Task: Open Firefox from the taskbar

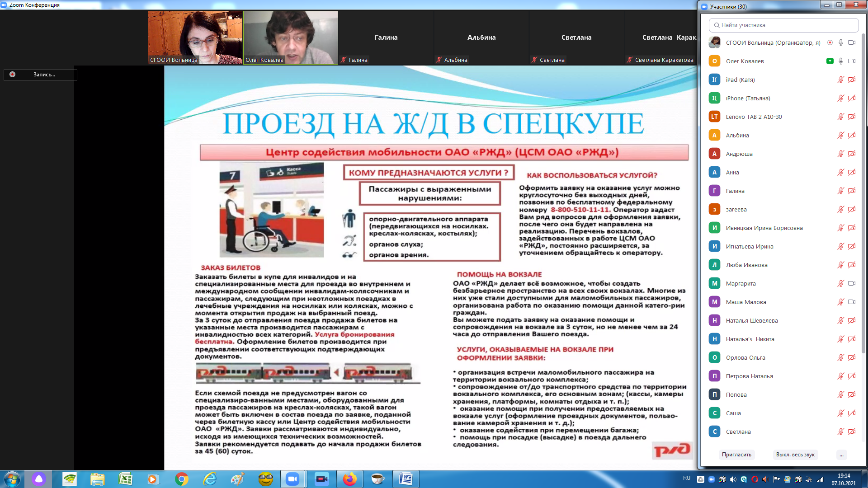Action: (x=349, y=479)
